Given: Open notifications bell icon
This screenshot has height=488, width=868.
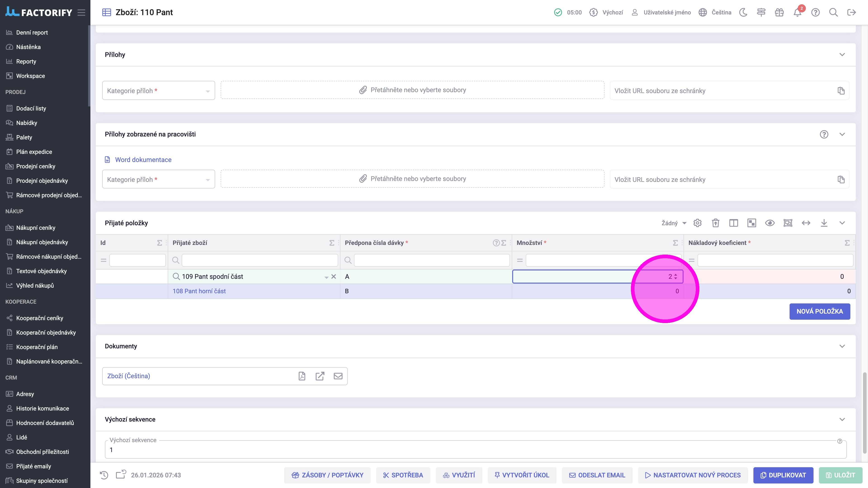Looking at the screenshot, I should point(797,12).
